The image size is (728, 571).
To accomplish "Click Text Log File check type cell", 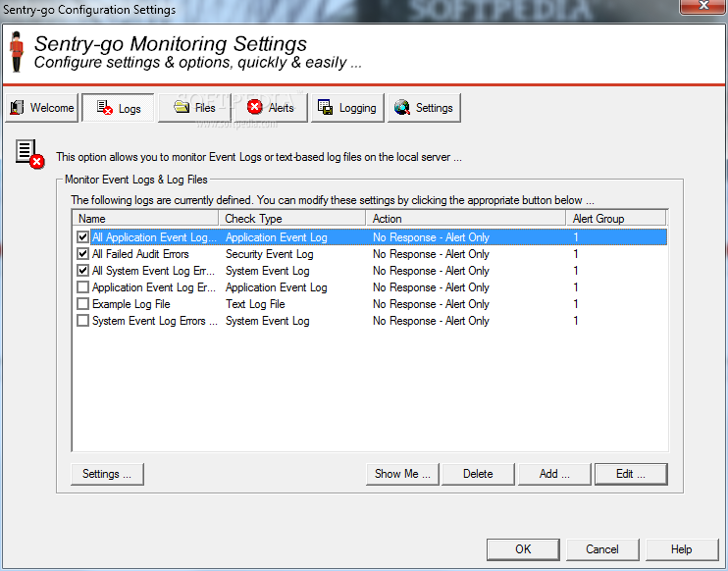I will coord(255,304).
